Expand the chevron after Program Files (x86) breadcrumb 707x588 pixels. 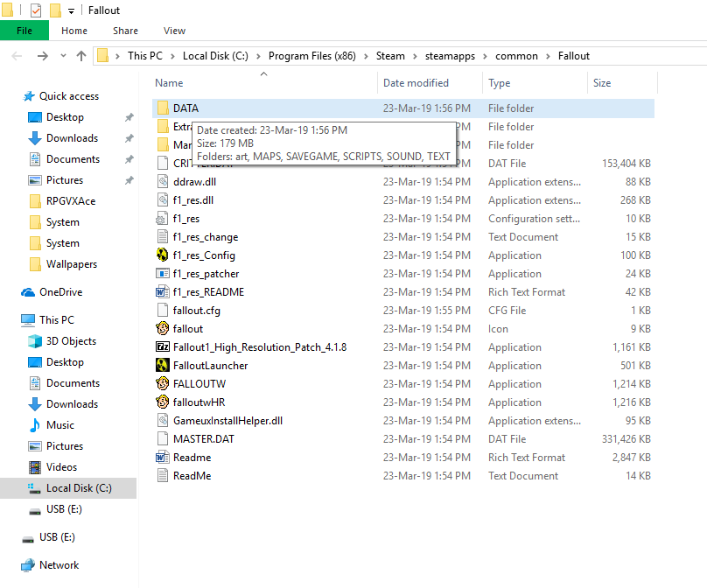(x=366, y=56)
